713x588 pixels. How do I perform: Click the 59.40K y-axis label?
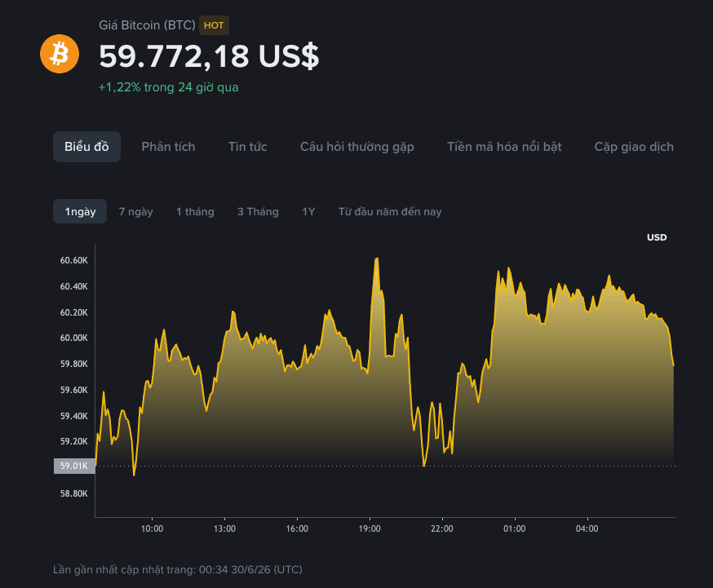pyautogui.click(x=73, y=416)
